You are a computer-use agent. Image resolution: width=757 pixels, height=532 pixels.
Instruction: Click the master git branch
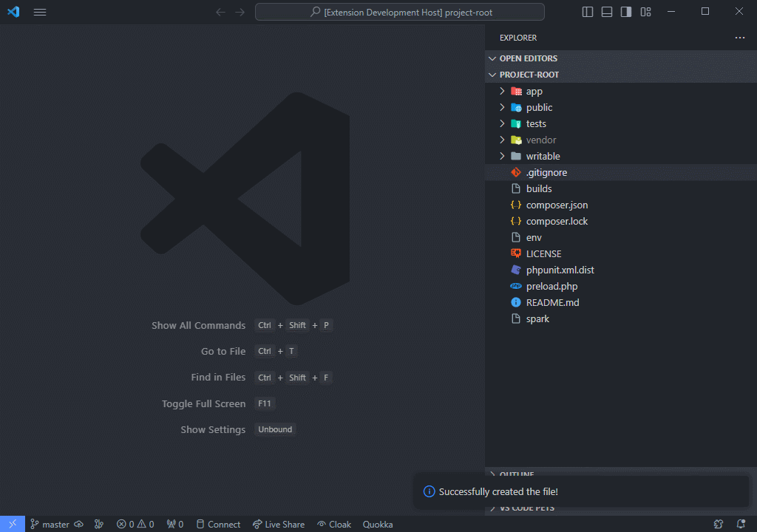pyautogui.click(x=50, y=525)
